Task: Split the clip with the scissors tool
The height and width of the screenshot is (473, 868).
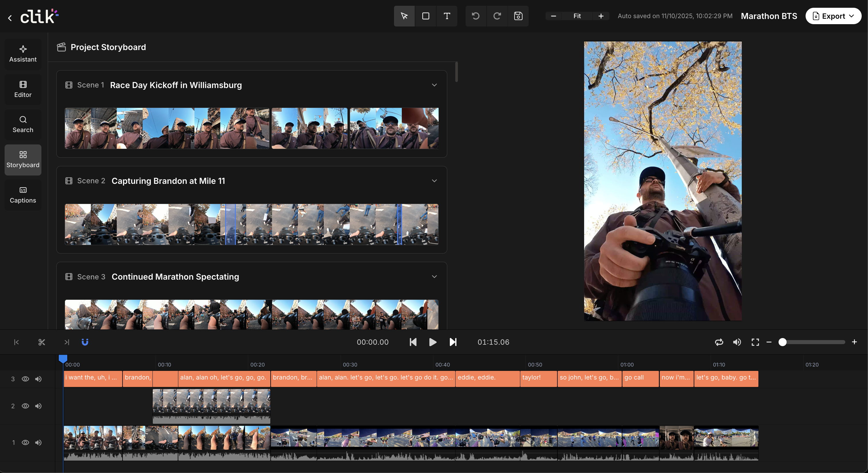Action: [x=42, y=342]
